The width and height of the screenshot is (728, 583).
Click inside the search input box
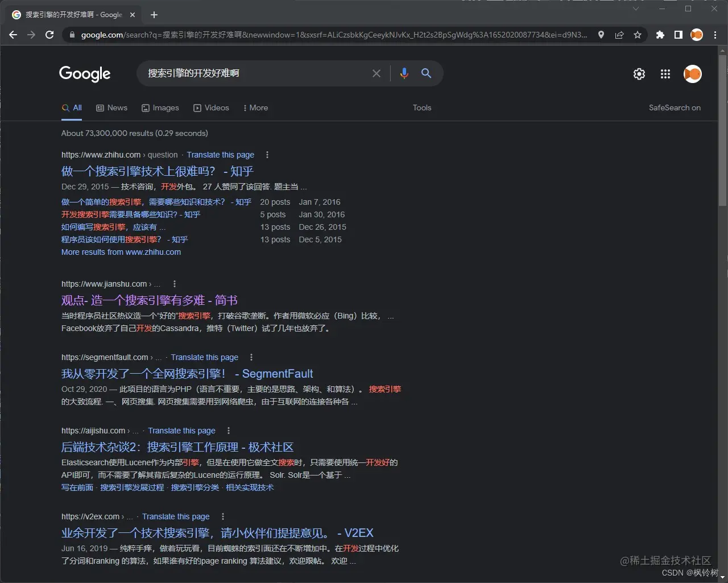[250, 73]
